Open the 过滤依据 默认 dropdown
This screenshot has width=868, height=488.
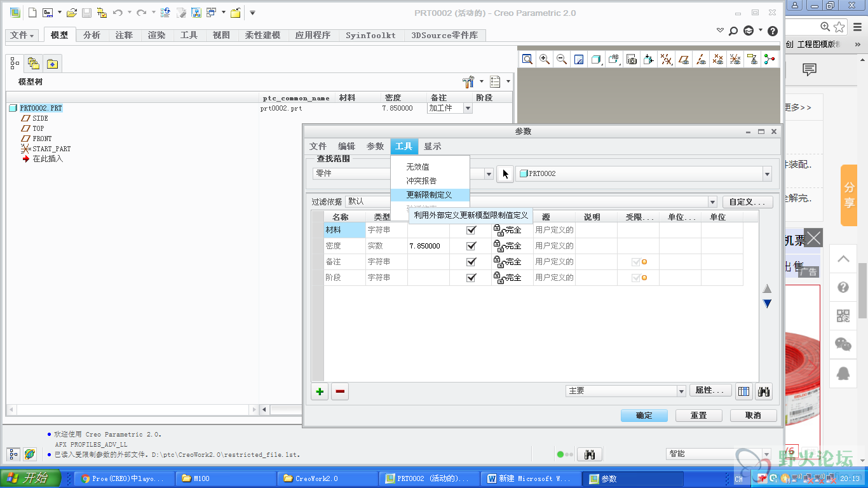click(712, 202)
